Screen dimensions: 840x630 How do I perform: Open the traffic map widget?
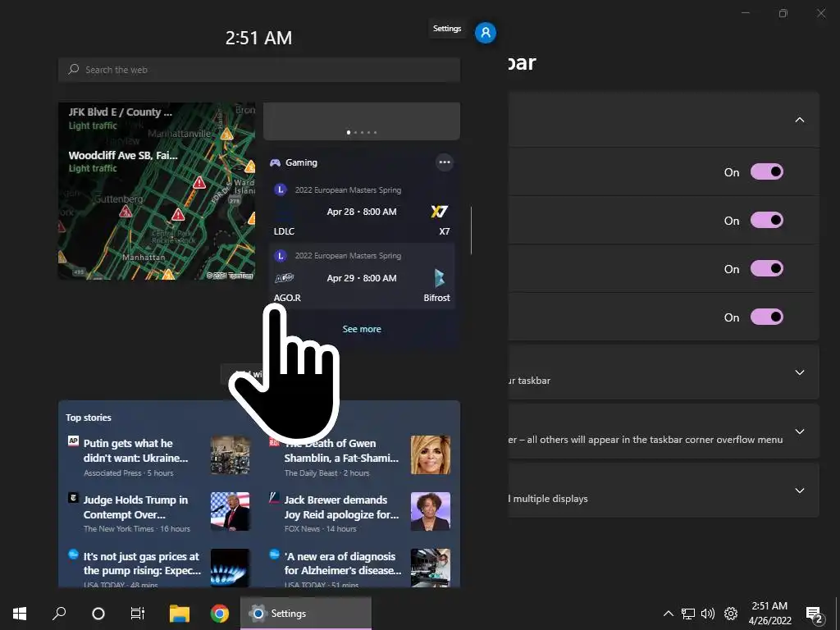(157, 190)
